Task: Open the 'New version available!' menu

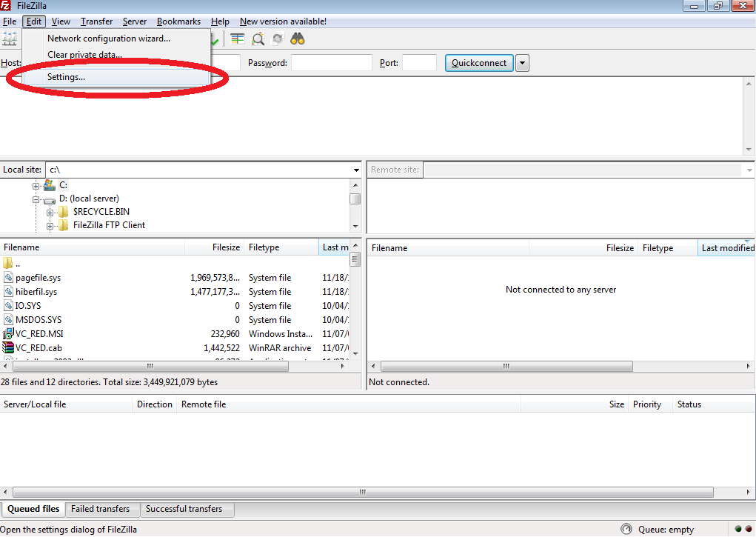Action: (283, 21)
